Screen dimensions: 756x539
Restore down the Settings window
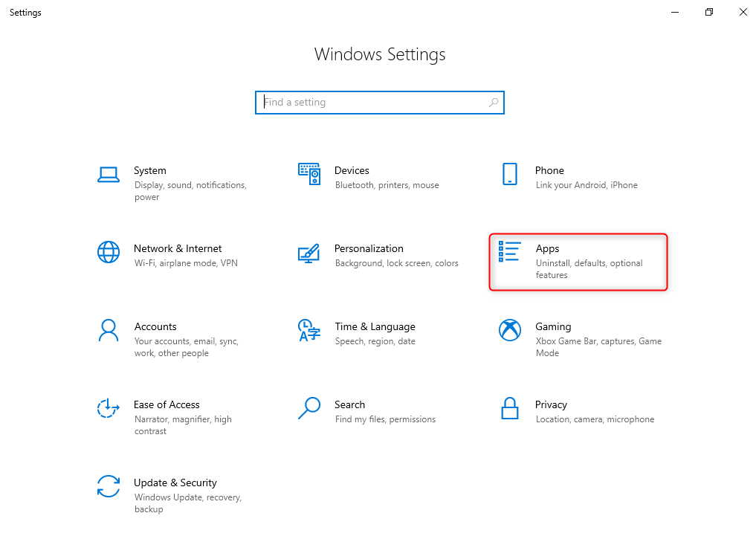click(708, 12)
